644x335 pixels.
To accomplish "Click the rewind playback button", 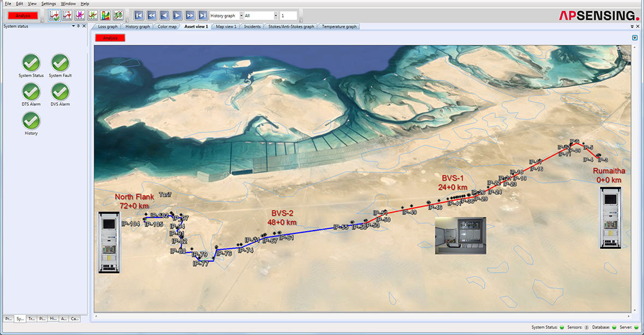I will [152, 16].
